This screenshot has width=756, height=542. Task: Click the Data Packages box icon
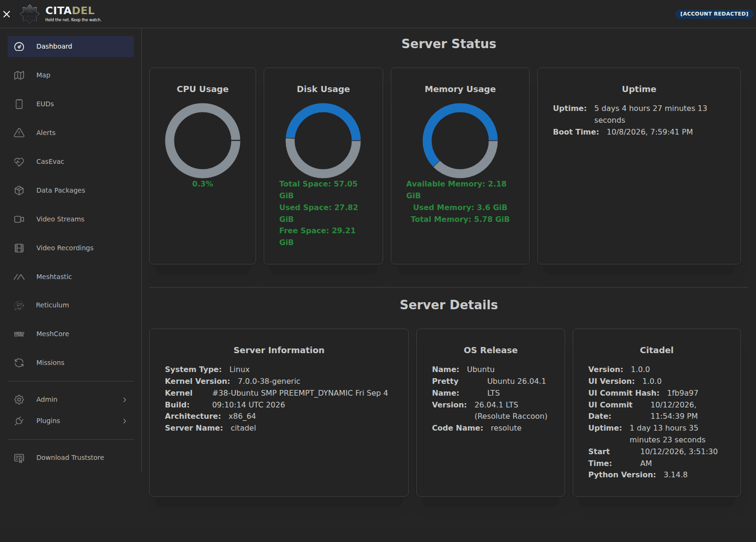coord(19,190)
